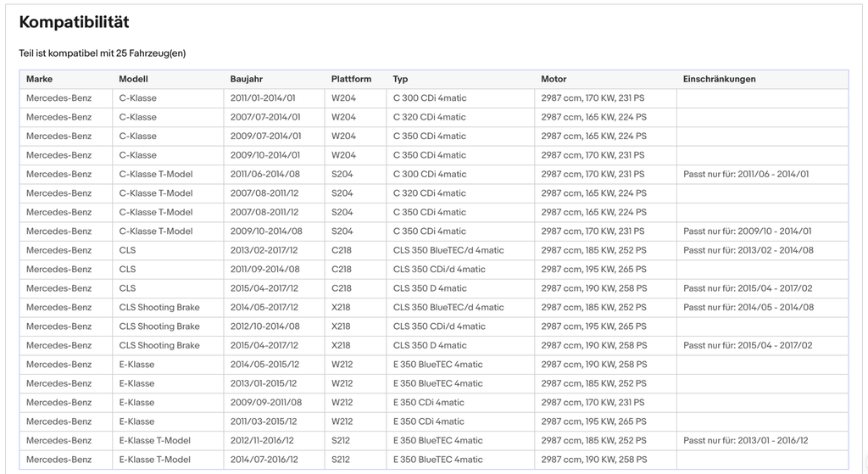Click 'W212' in the 2013/01-2015/12 row
The height and width of the screenshot is (474, 868).
[x=342, y=384]
